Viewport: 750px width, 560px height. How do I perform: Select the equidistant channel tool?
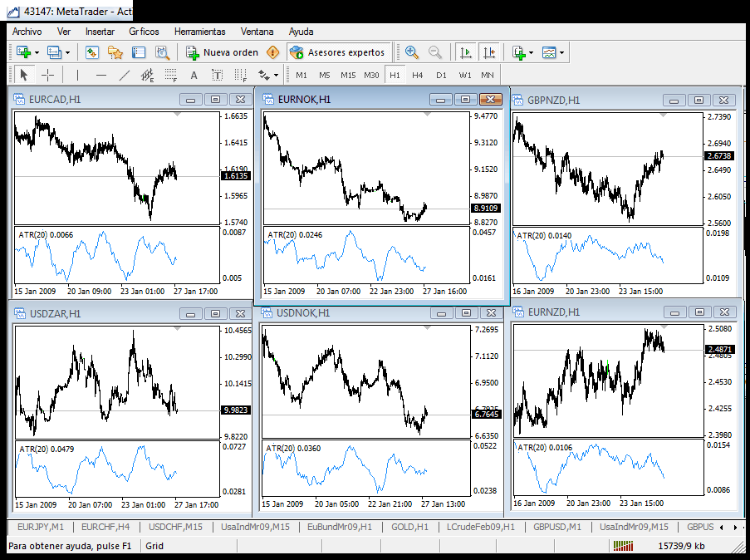pos(147,75)
